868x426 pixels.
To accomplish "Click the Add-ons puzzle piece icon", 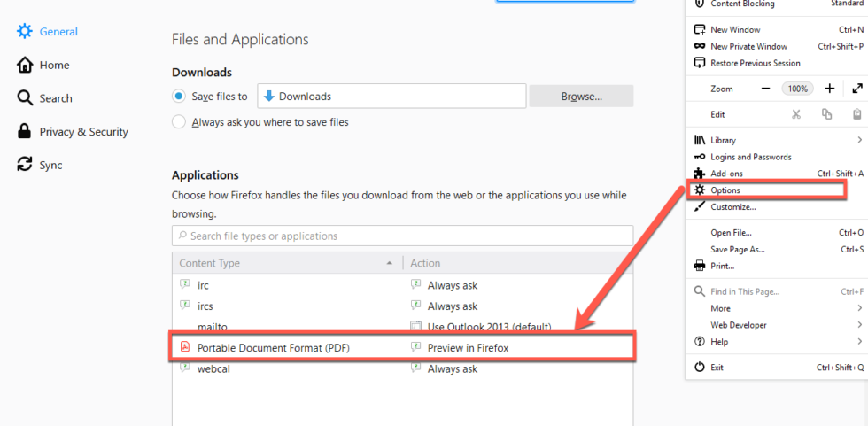I will pyautogui.click(x=700, y=174).
